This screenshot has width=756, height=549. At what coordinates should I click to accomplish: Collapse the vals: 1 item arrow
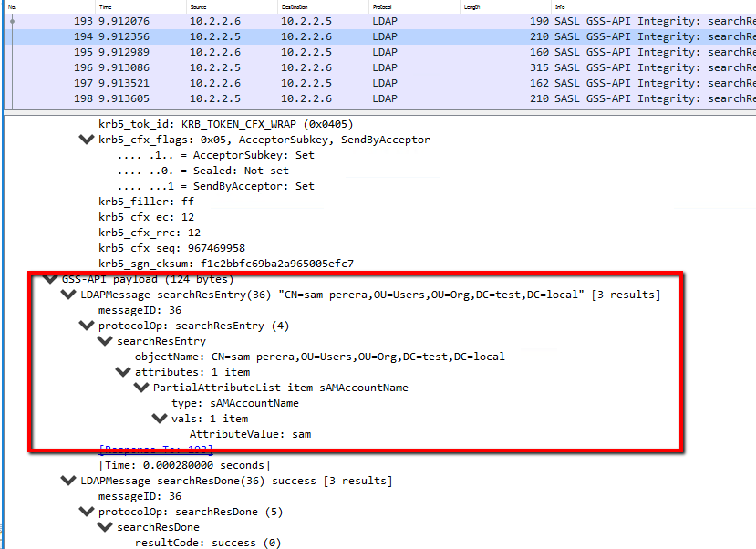[160, 419]
